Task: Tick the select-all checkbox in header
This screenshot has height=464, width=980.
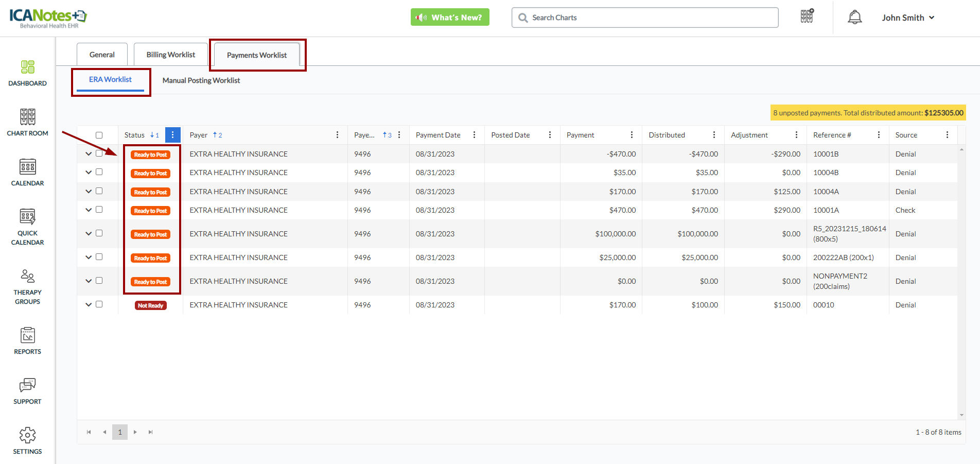Action: coord(99,135)
